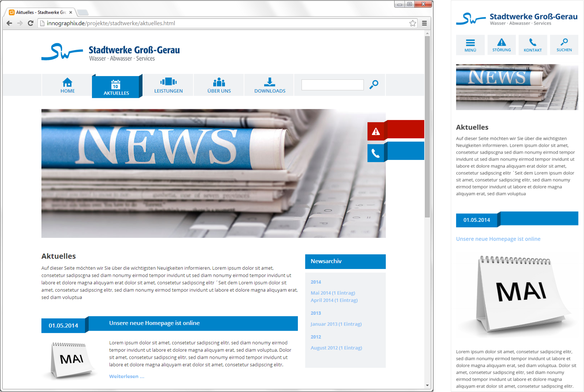Click the Aktuelles heading in mobile view
Viewport: 584px width, 392px height.
[x=472, y=127]
